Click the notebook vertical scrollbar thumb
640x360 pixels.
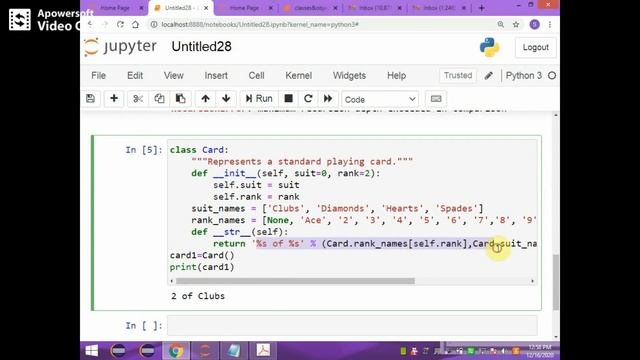click(556, 282)
